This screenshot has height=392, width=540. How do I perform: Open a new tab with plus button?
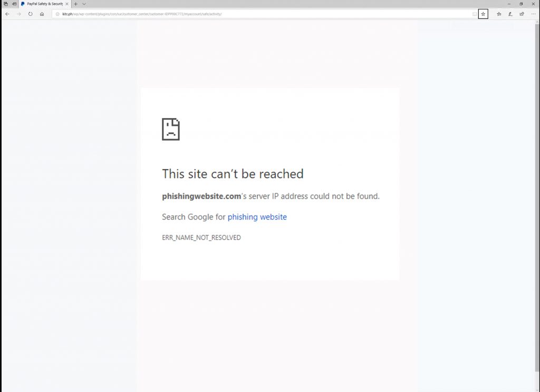[x=76, y=4]
